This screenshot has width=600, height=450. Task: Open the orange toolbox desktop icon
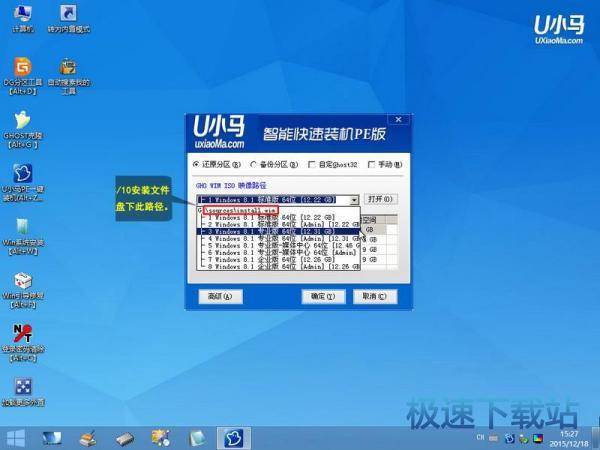(68, 75)
